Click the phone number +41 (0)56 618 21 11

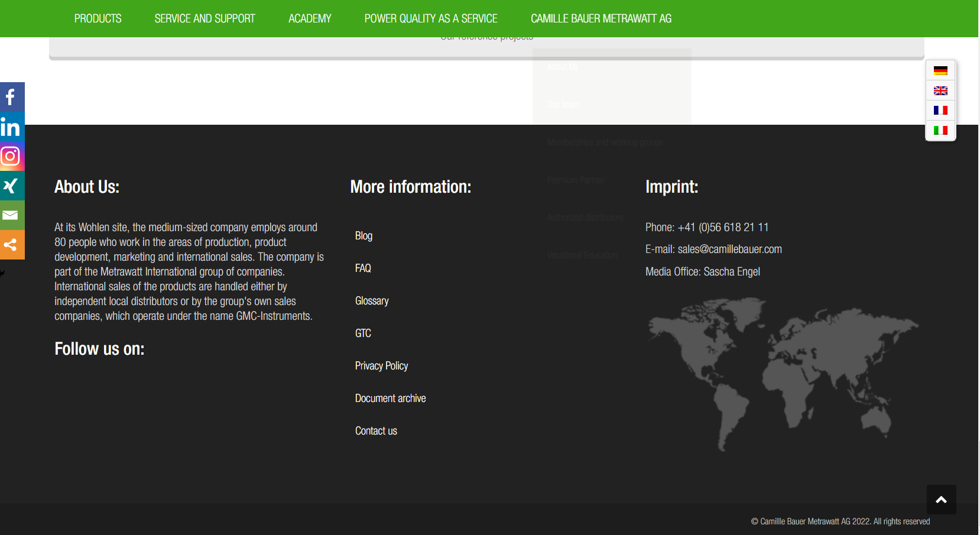pos(723,227)
